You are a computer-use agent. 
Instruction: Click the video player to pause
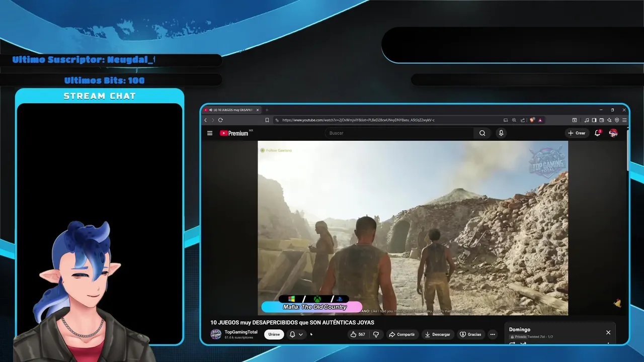[413, 228]
